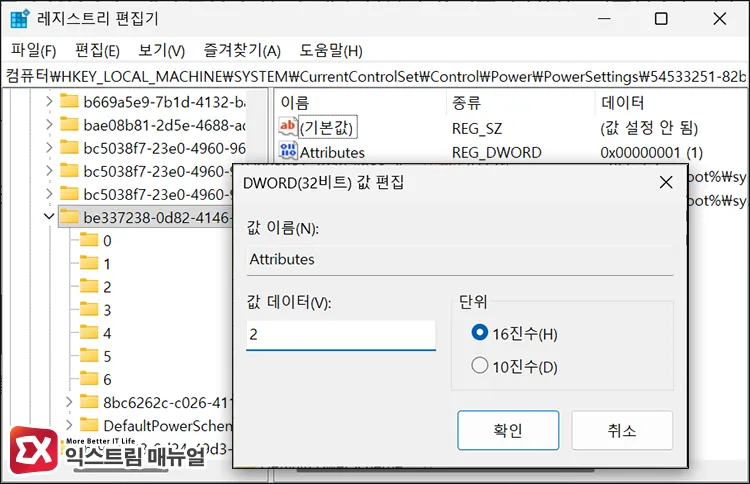The height and width of the screenshot is (484, 750).
Task: Select the b669a5e9-7b1d-4132 folder icon
Action: (69, 101)
